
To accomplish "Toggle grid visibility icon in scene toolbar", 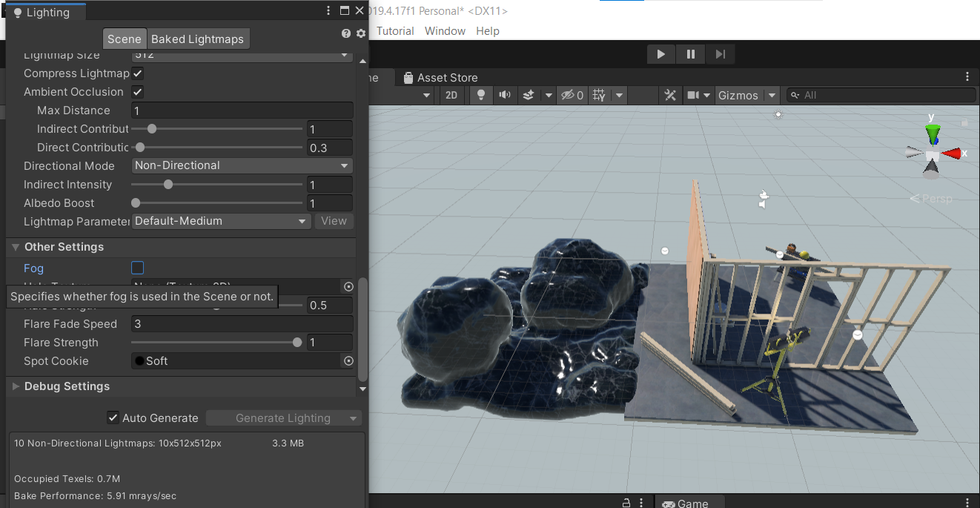I will [600, 95].
